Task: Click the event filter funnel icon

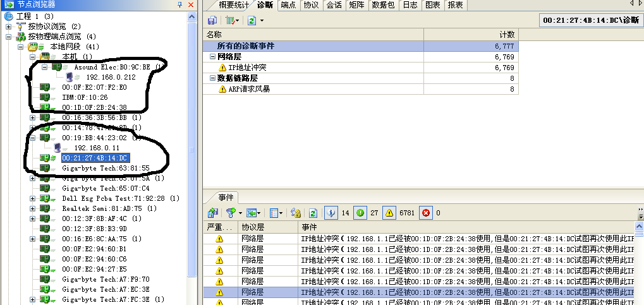Action: pyautogui.click(x=231, y=213)
